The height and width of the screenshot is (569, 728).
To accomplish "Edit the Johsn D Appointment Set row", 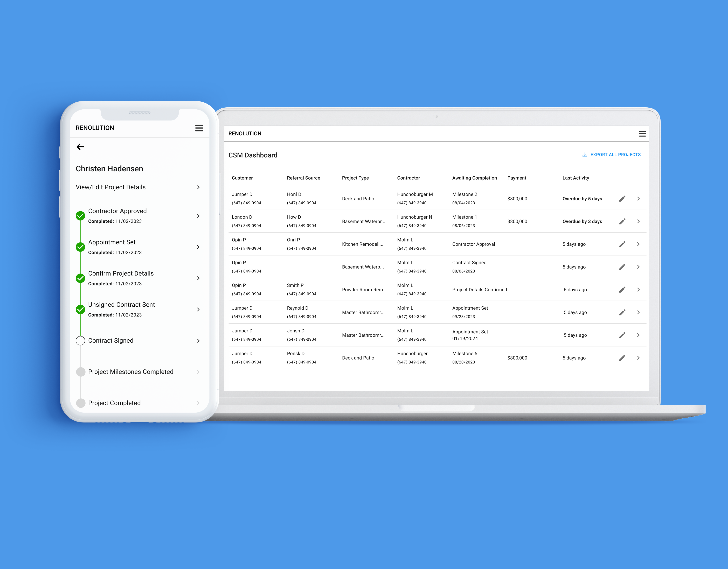I will point(622,335).
